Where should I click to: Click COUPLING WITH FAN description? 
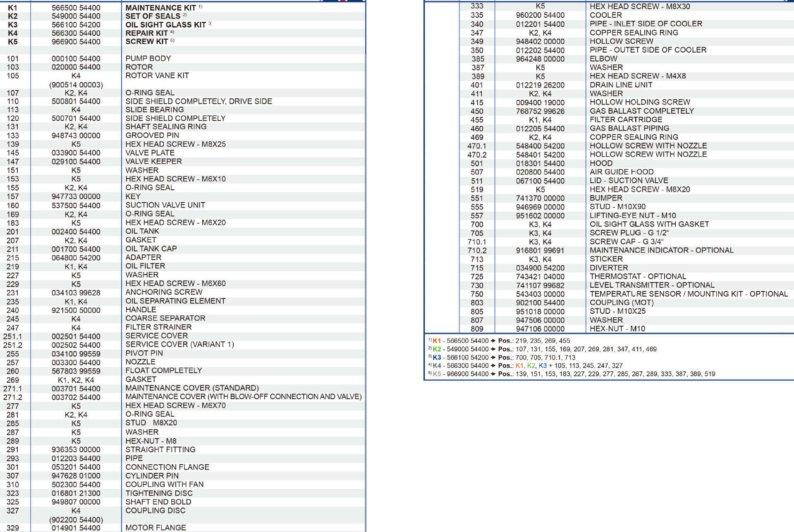164,484
